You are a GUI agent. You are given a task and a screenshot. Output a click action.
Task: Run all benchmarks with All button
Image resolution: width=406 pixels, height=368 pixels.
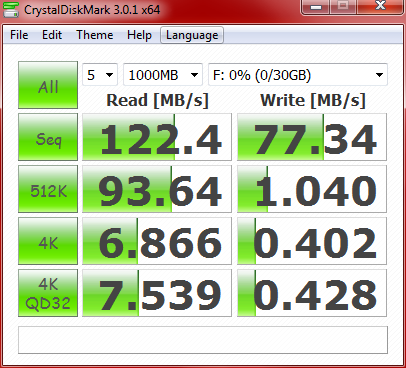click(x=48, y=85)
